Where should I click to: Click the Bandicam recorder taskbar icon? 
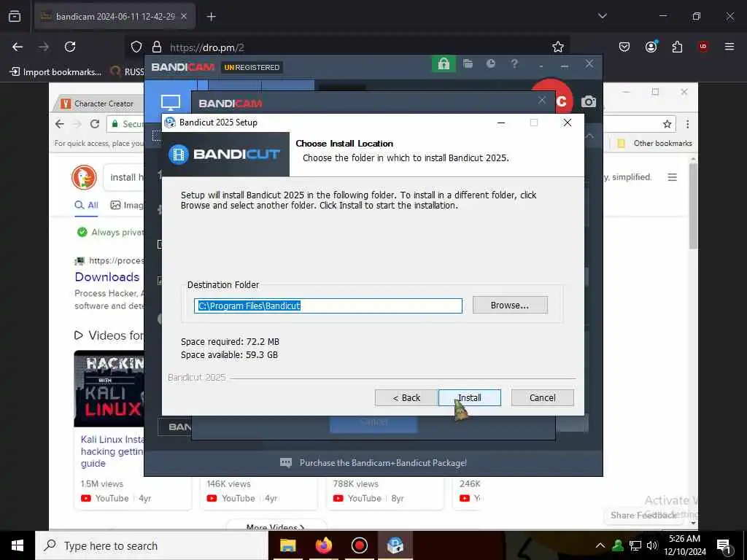(x=359, y=545)
